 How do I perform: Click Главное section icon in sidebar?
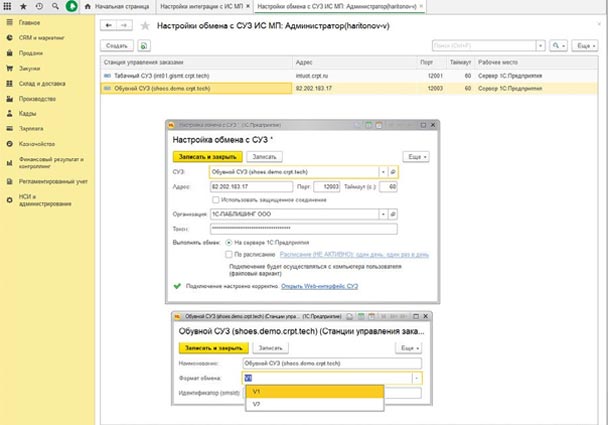(x=10, y=22)
